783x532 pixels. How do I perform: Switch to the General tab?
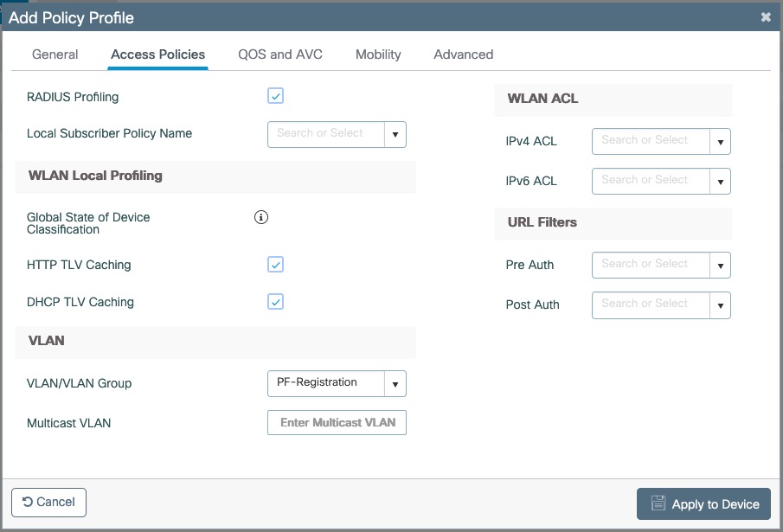pyautogui.click(x=55, y=54)
